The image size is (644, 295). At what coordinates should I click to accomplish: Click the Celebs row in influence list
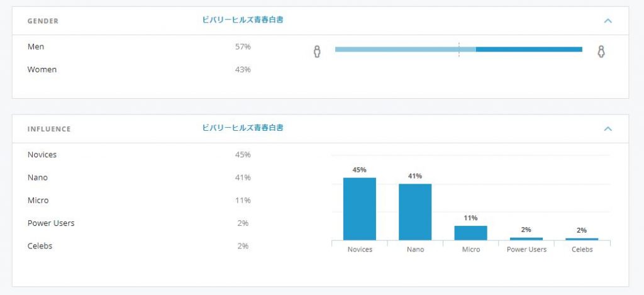pyautogui.click(x=40, y=246)
